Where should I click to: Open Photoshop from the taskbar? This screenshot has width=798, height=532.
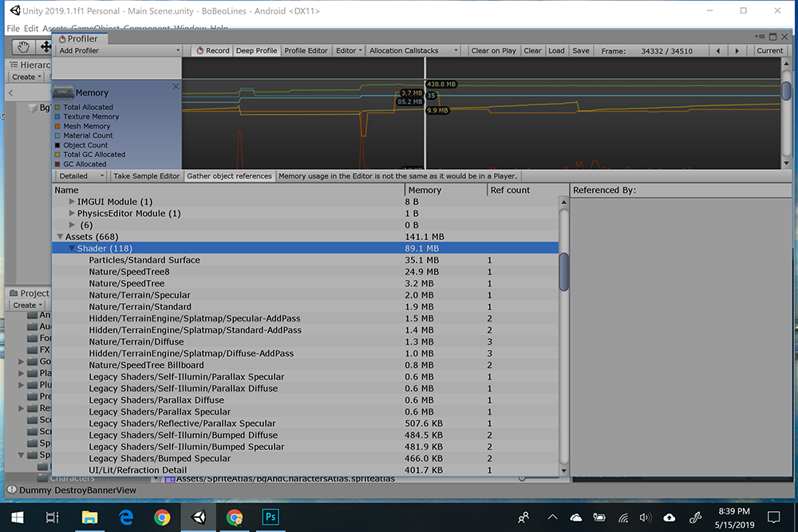click(x=270, y=517)
